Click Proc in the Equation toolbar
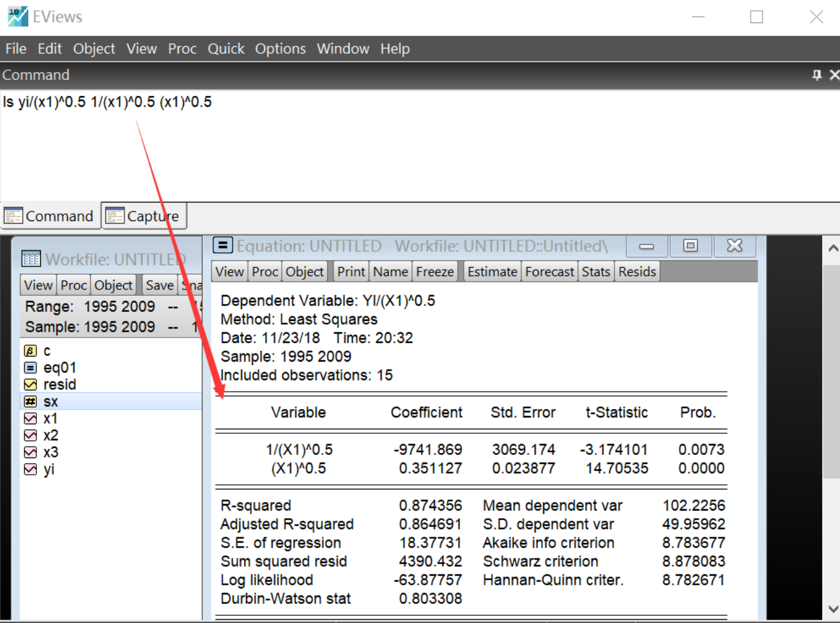This screenshot has height=623, width=840. tap(265, 272)
